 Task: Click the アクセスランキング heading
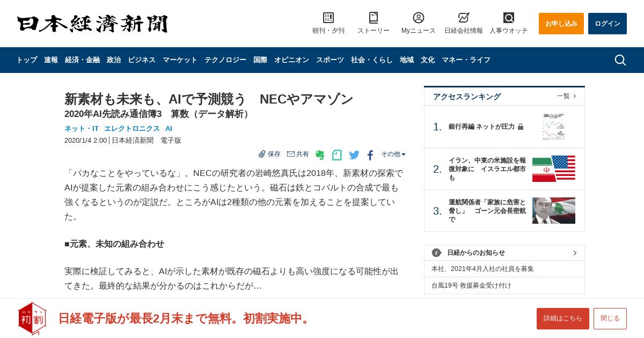pyautogui.click(x=467, y=97)
